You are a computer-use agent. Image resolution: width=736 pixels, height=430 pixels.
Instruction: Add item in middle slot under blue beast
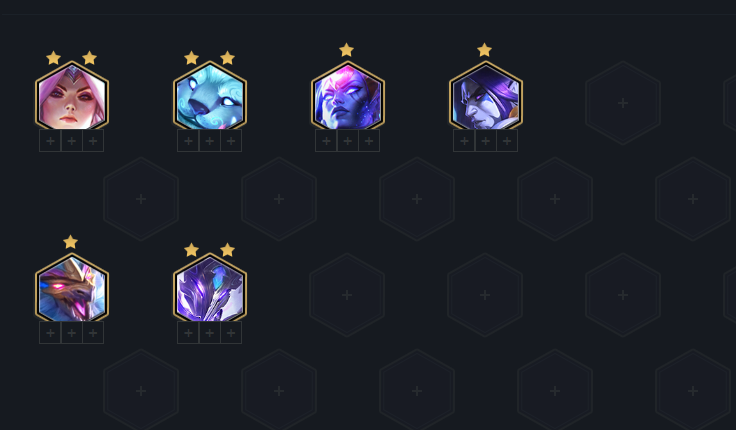(210, 141)
